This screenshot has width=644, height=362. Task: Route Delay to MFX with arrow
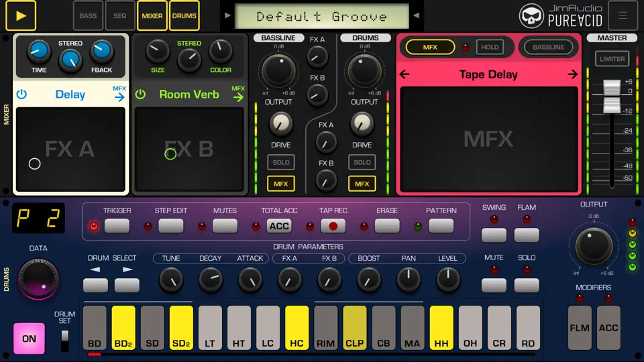pyautogui.click(x=119, y=94)
